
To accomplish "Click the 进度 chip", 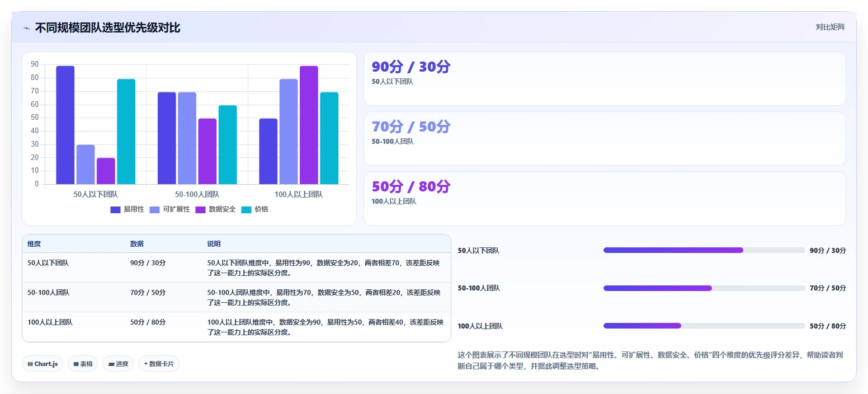I will (118, 364).
